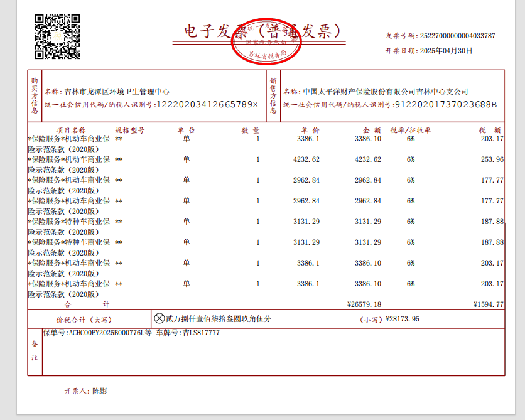The width and height of the screenshot is (525, 420).
Task: Click the 备注 remarks label
Action: [35, 351]
